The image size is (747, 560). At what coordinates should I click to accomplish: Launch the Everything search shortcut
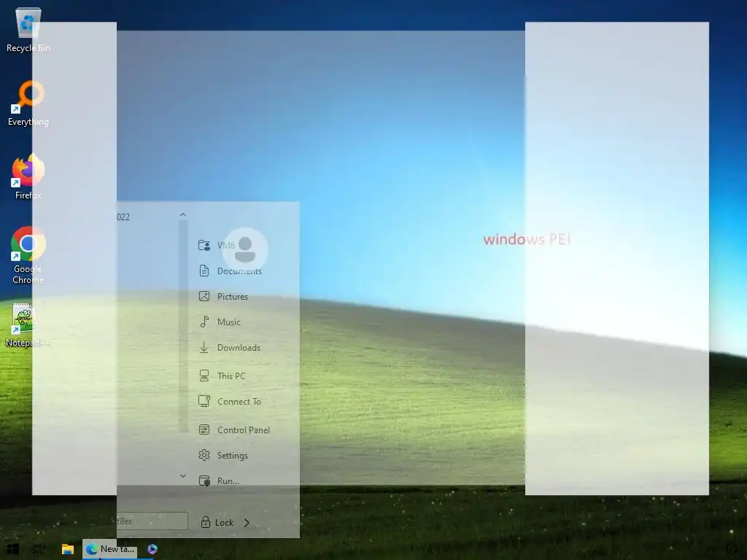point(28,104)
